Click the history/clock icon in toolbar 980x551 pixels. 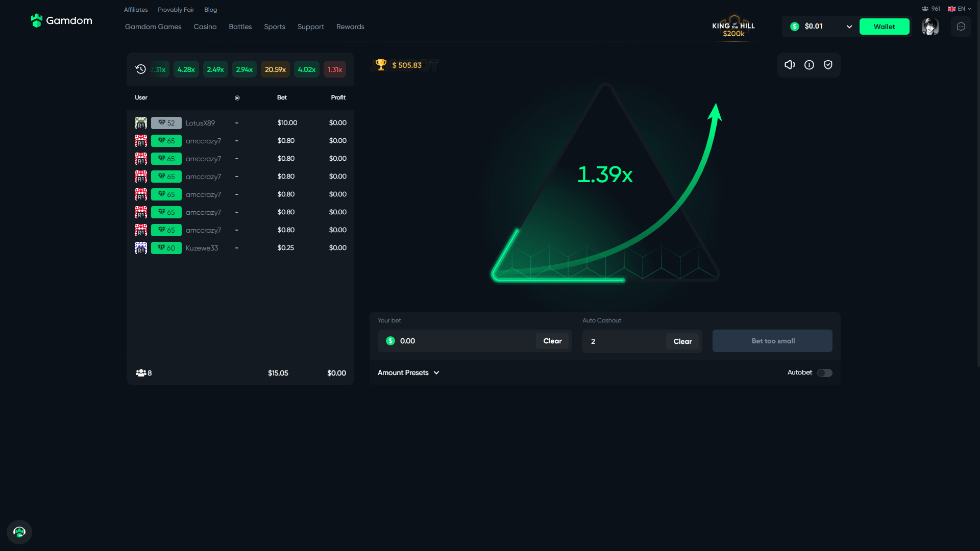pyautogui.click(x=141, y=69)
